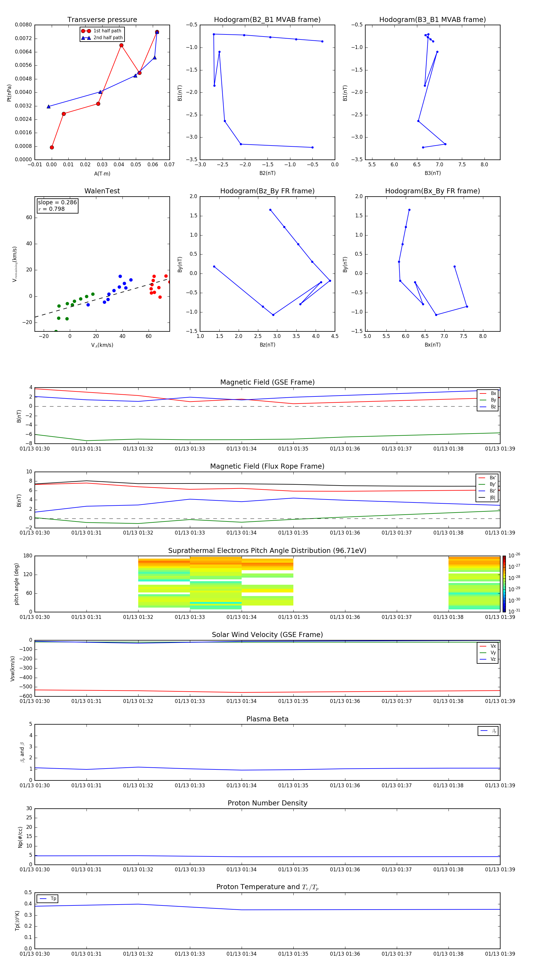The height and width of the screenshot is (980, 535).
Task: Click the 'By' legend entry in GSE magnetic field plot
Action: [x=488, y=400]
